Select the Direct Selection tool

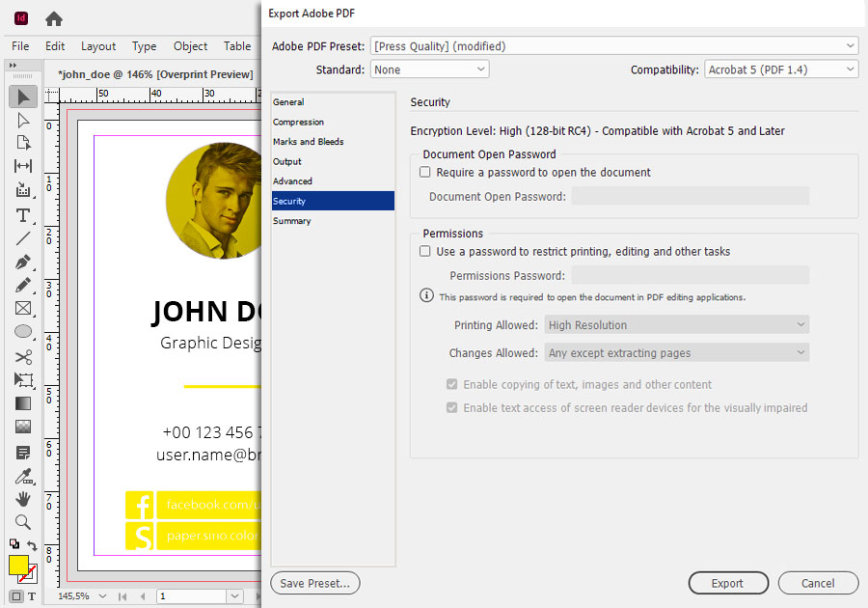point(23,121)
